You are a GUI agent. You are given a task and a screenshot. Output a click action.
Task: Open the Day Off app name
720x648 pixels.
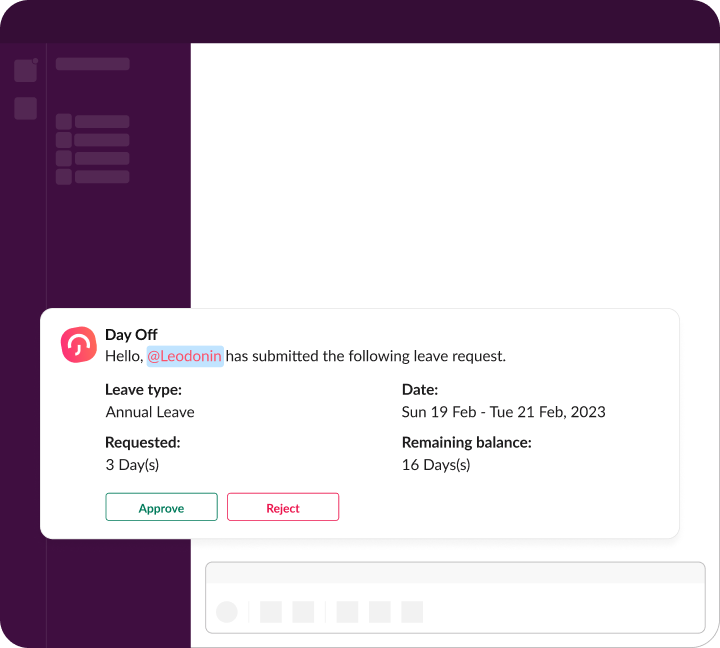tap(131, 335)
